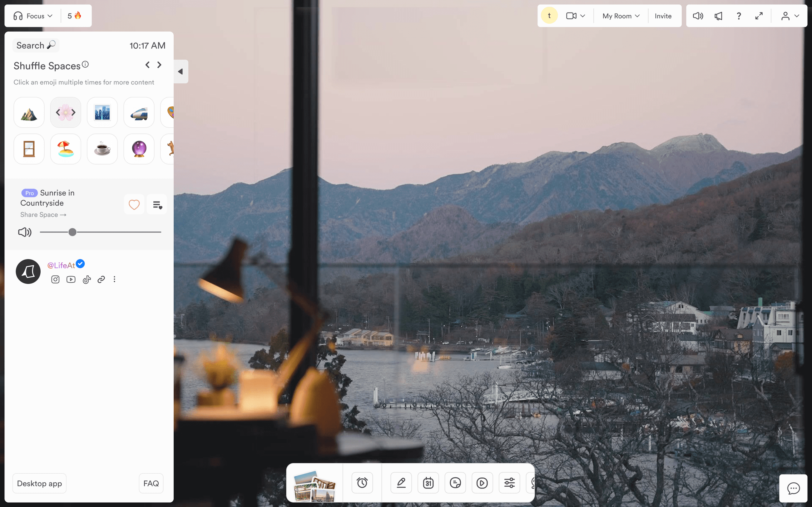Enter fullscreen with the expand arrows icon
This screenshot has width=812, height=507.
point(759,15)
